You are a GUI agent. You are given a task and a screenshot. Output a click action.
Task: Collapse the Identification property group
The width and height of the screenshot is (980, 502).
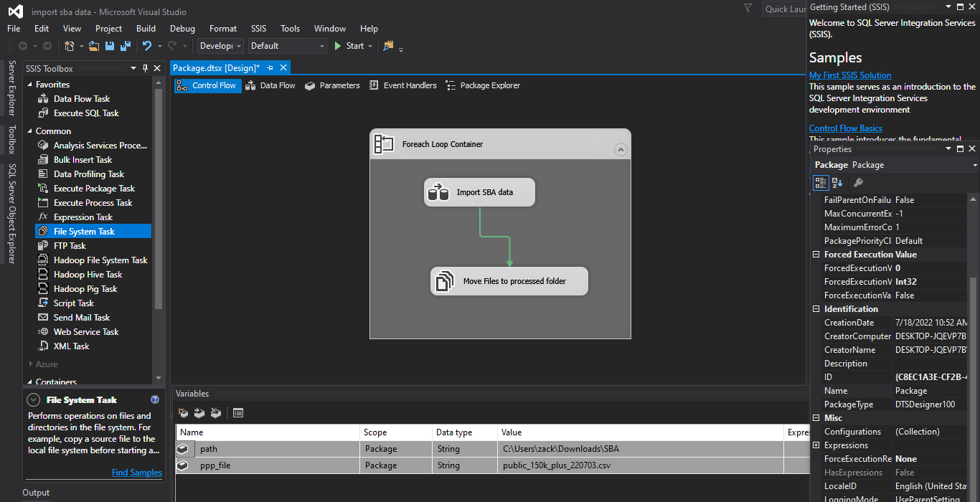click(x=816, y=309)
